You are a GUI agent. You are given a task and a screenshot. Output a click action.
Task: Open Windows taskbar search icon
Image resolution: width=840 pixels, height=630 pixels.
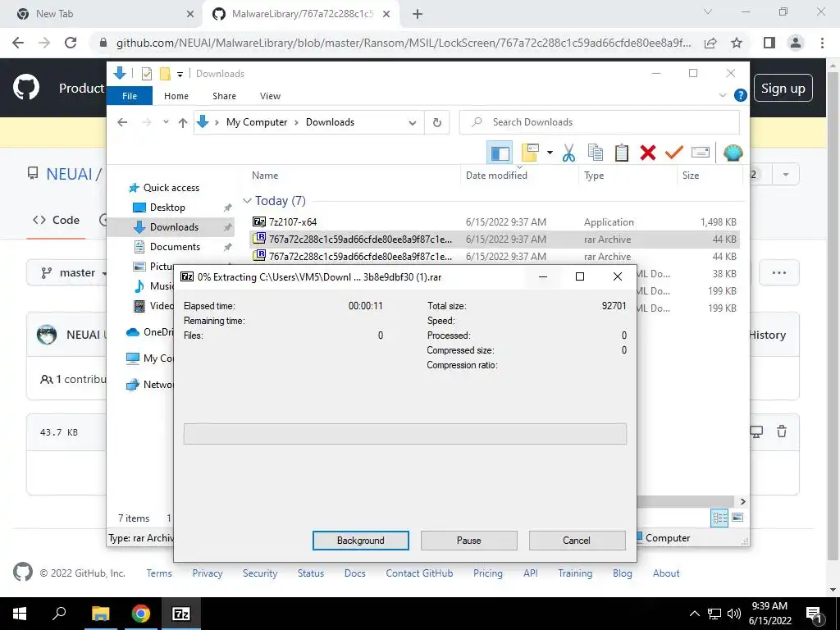pyautogui.click(x=59, y=614)
